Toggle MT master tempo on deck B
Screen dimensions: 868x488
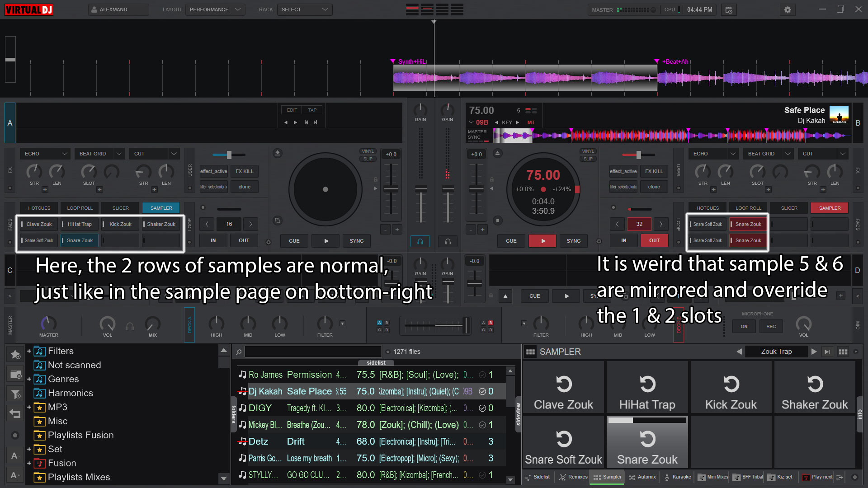pyautogui.click(x=531, y=122)
